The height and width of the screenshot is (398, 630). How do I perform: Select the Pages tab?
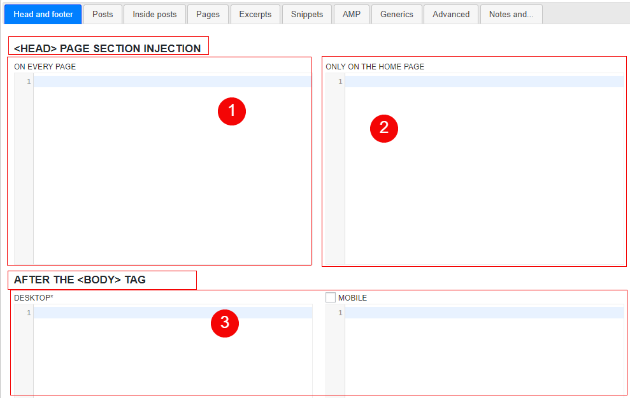(208, 14)
